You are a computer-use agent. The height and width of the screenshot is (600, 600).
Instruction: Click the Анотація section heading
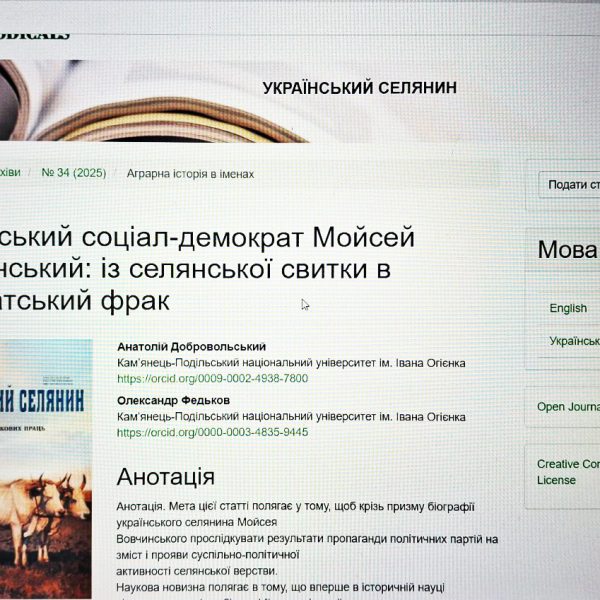165,477
